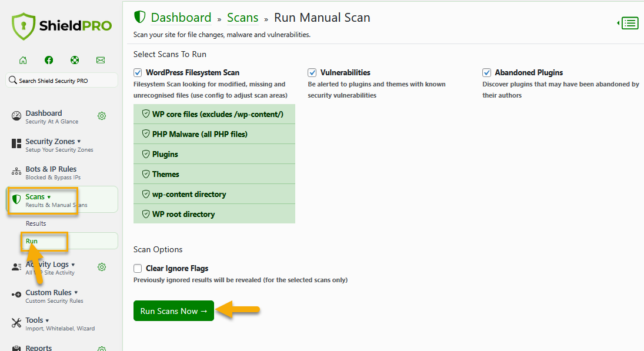Uncheck WordPress Filesystem Scan checkbox
Image resolution: width=644 pixels, height=351 pixels.
tap(138, 73)
